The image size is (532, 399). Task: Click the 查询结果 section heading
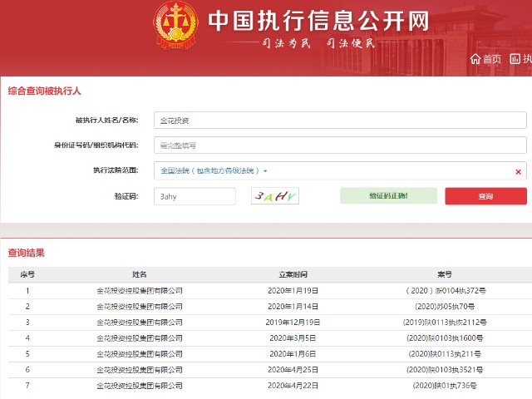click(x=26, y=253)
